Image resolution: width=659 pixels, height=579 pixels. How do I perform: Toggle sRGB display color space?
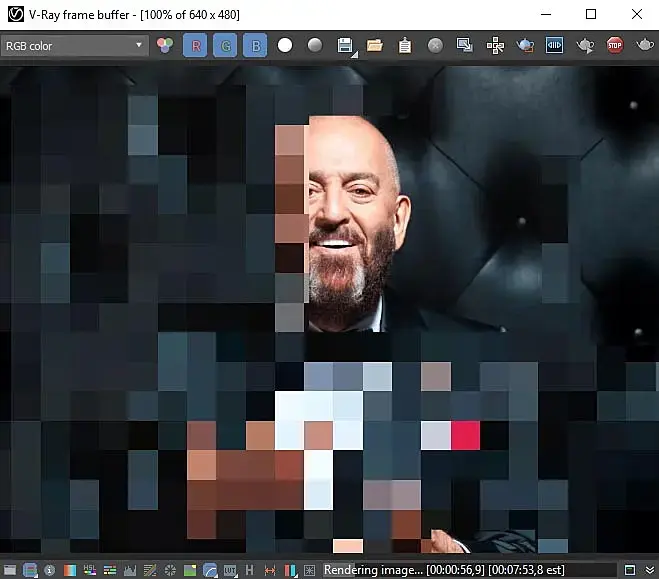pos(210,570)
